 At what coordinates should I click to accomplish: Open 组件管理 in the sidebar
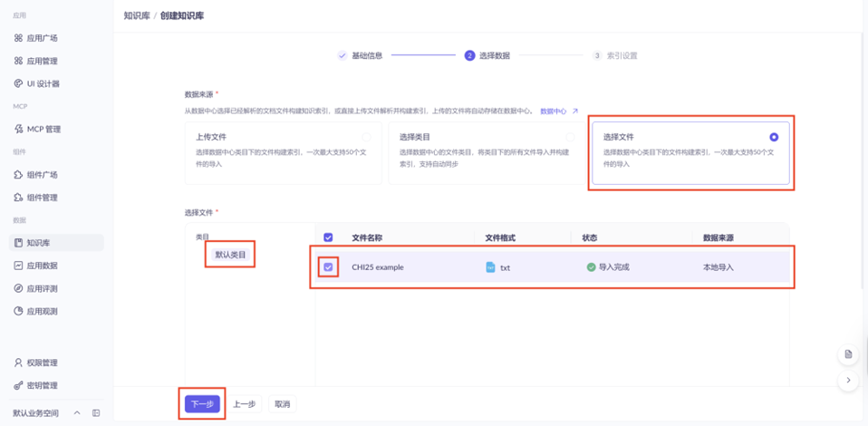pos(42,198)
